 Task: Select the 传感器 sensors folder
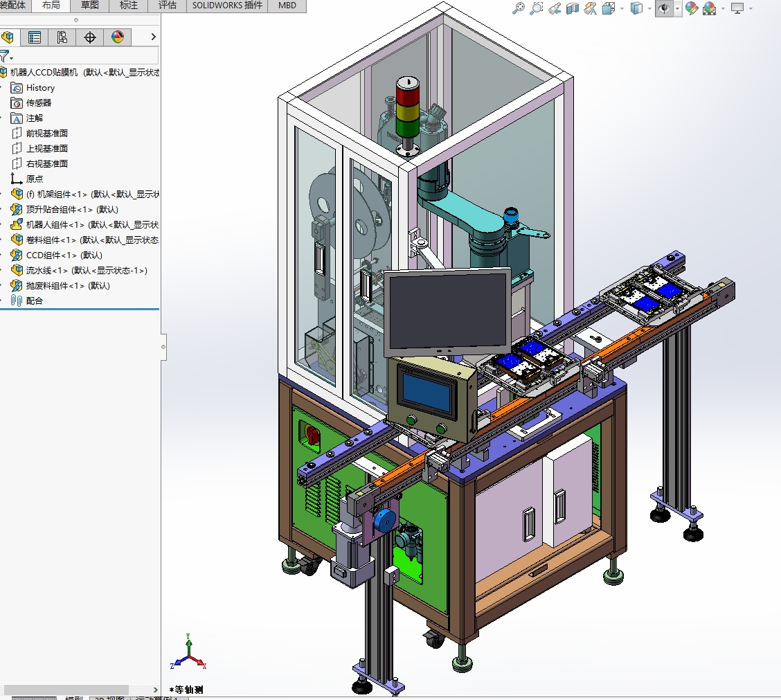[39, 102]
